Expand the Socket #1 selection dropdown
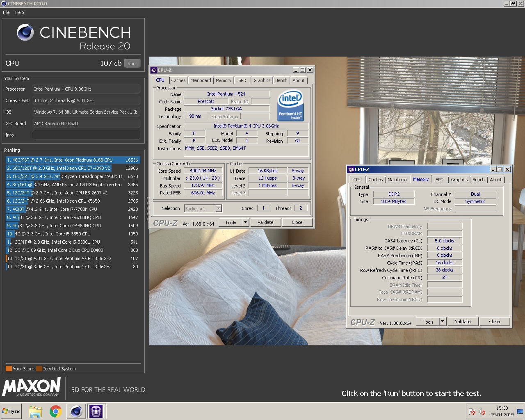Image resolution: width=525 pixels, height=420 pixels. point(218,209)
